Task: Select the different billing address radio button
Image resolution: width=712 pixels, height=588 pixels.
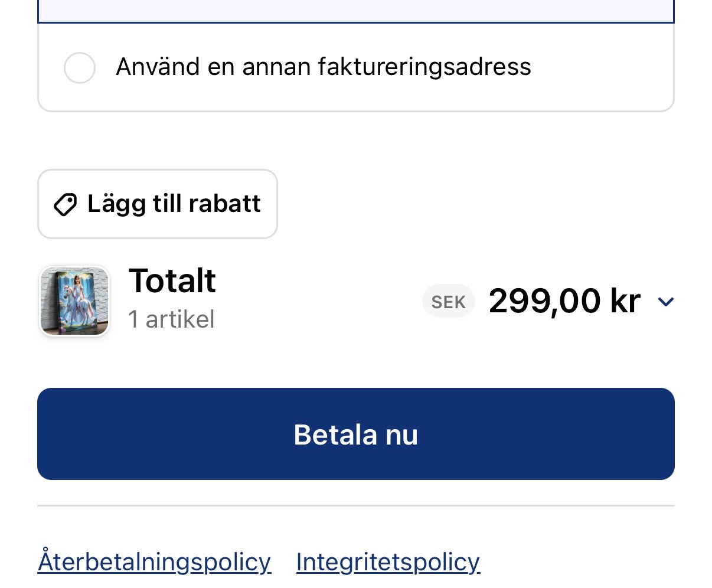Action: [x=80, y=68]
